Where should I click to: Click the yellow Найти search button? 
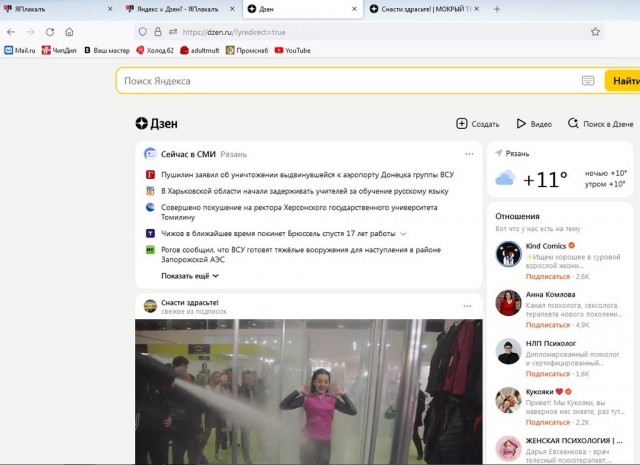click(x=623, y=81)
